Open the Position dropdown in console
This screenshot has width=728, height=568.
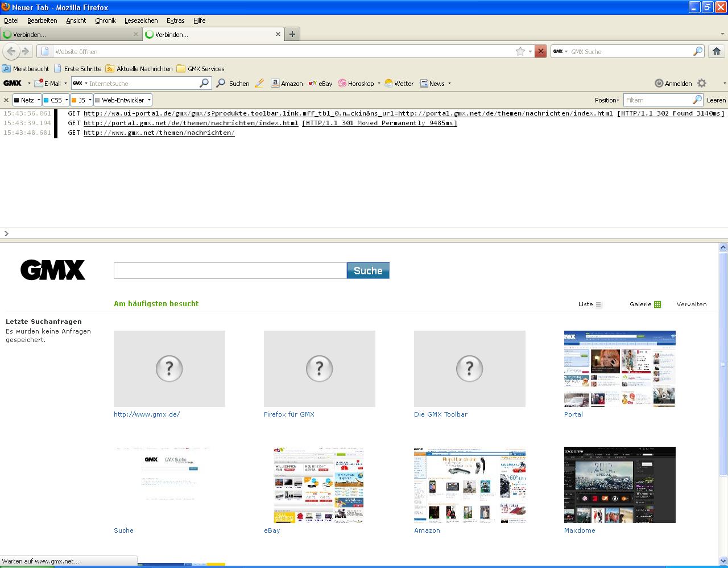click(x=607, y=100)
